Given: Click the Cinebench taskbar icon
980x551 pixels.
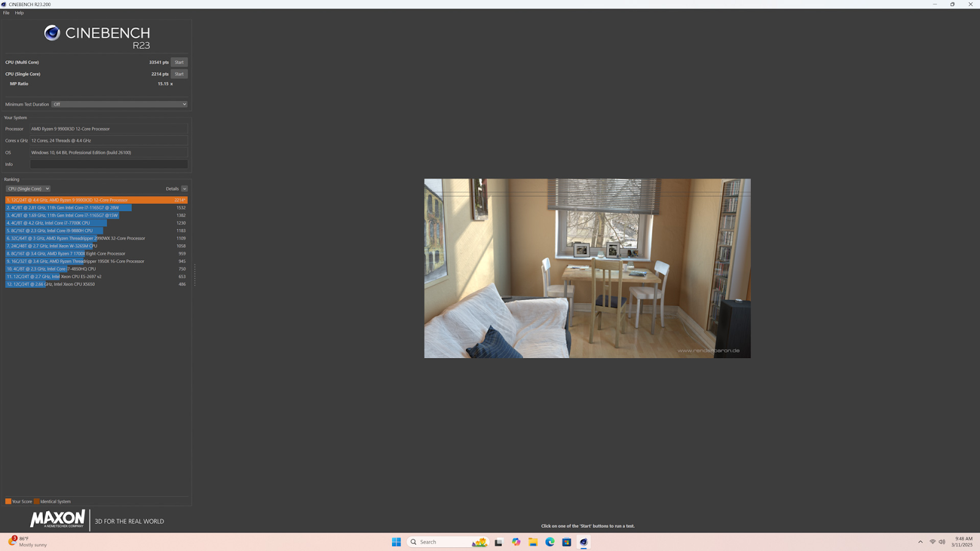Looking at the screenshot, I should 584,542.
